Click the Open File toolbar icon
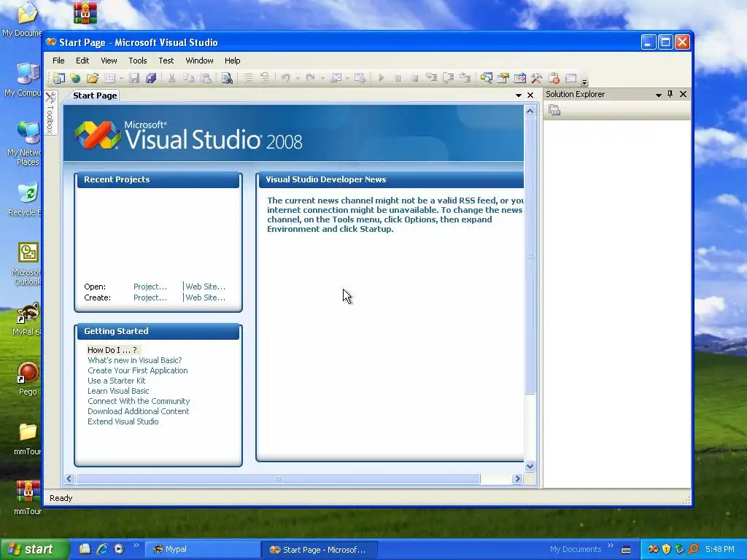The height and width of the screenshot is (560, 747). pos(93,78)
